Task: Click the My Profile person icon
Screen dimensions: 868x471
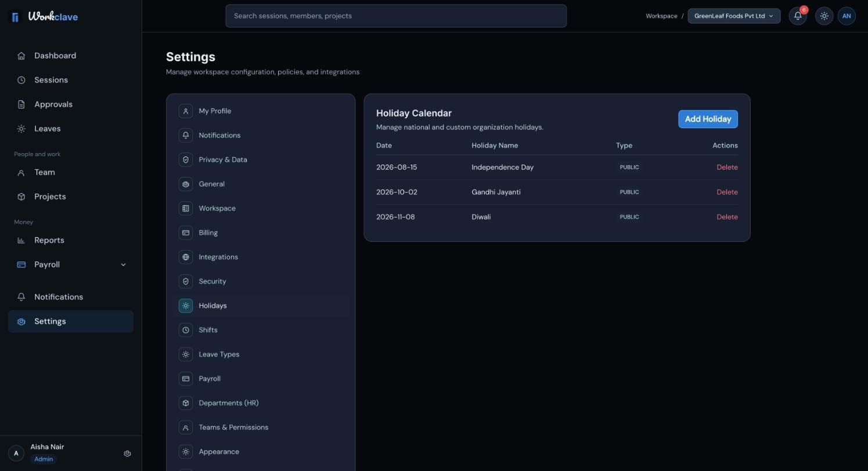Action: coord(186,111)
